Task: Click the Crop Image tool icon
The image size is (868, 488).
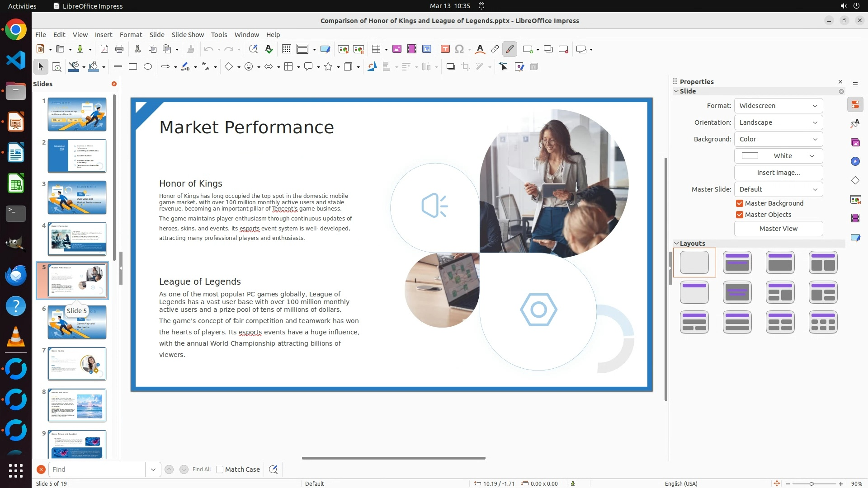Action: tap(465, 67)
